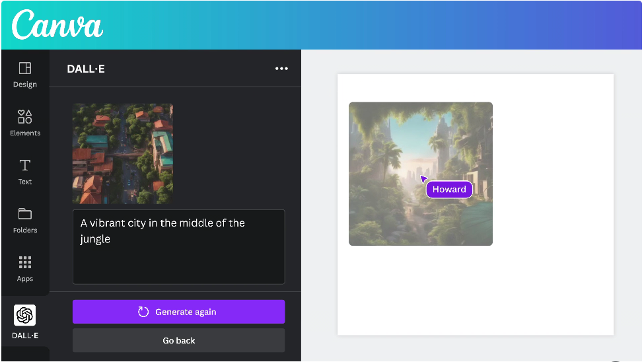This screenshot has width=644, height=362.
Task: Open the Elements panel
Action: click(x=25, y=123)
